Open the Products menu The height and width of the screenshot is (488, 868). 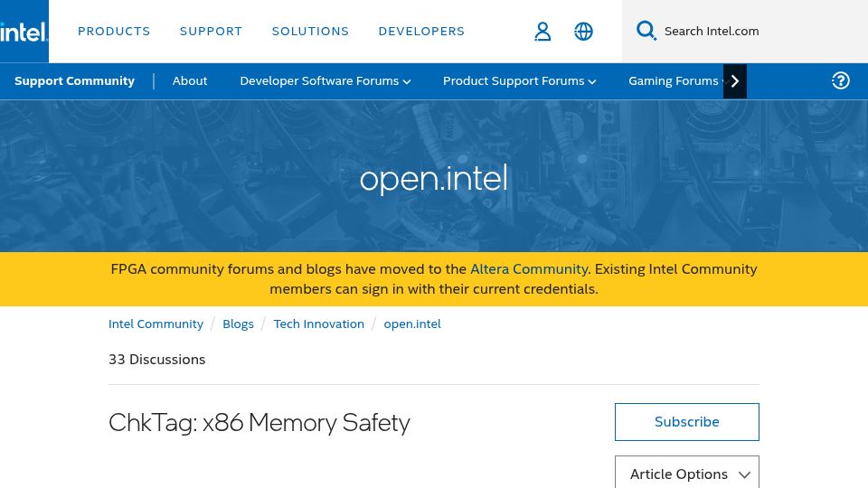[x=114, y=32]
